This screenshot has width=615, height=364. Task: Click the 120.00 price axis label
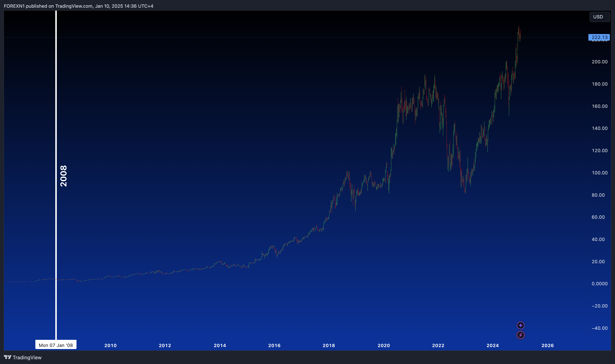coord(600,151)
